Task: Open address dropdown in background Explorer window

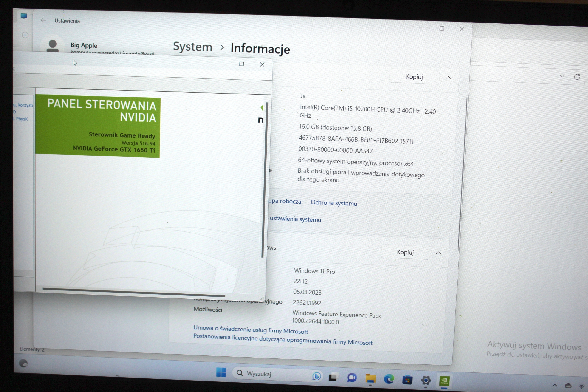Action: coord(562,76)
